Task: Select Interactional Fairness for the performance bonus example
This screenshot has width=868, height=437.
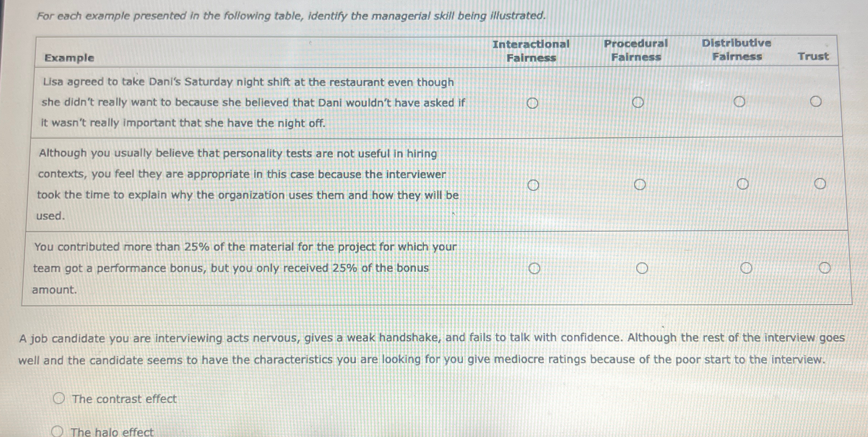Action: [x=535, y=268]
